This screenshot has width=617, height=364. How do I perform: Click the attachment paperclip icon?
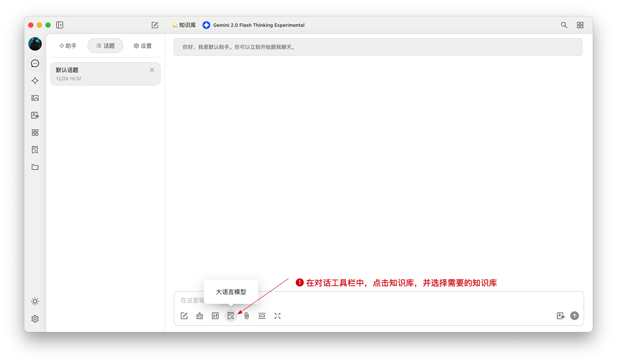click(246, 316)
